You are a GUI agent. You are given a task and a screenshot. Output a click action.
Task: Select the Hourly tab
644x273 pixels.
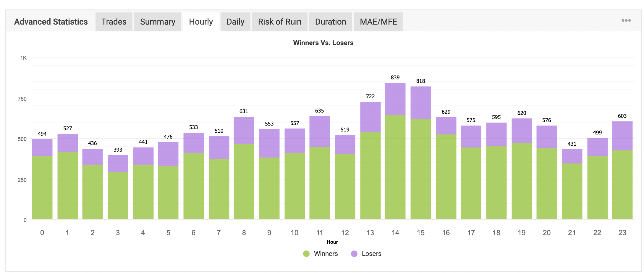(201, 22)
